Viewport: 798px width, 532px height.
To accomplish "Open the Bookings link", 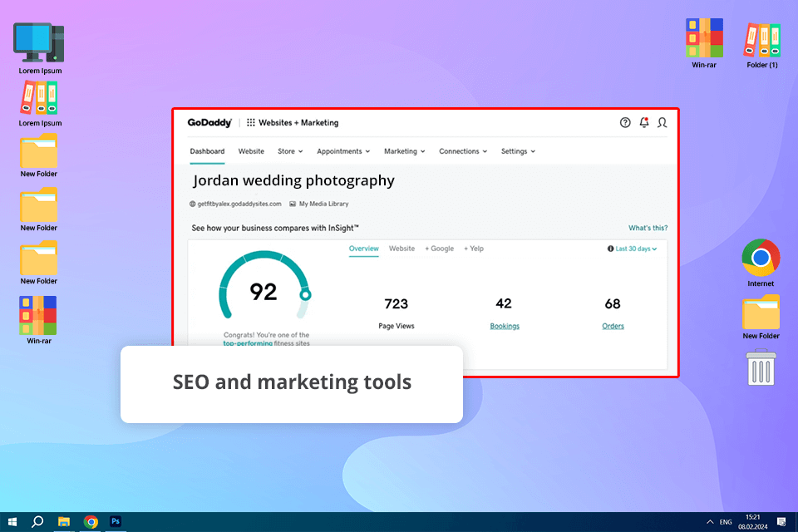I will point(505,326).
